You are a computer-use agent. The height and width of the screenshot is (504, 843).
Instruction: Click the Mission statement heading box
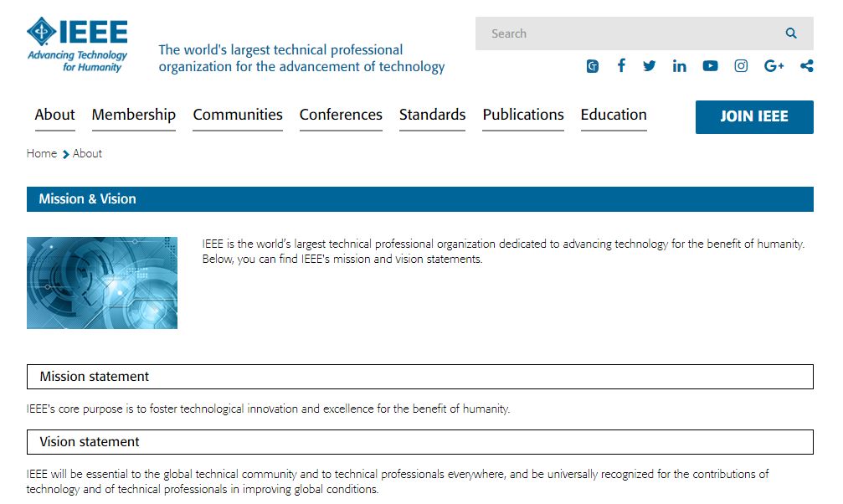click(420, 377)
